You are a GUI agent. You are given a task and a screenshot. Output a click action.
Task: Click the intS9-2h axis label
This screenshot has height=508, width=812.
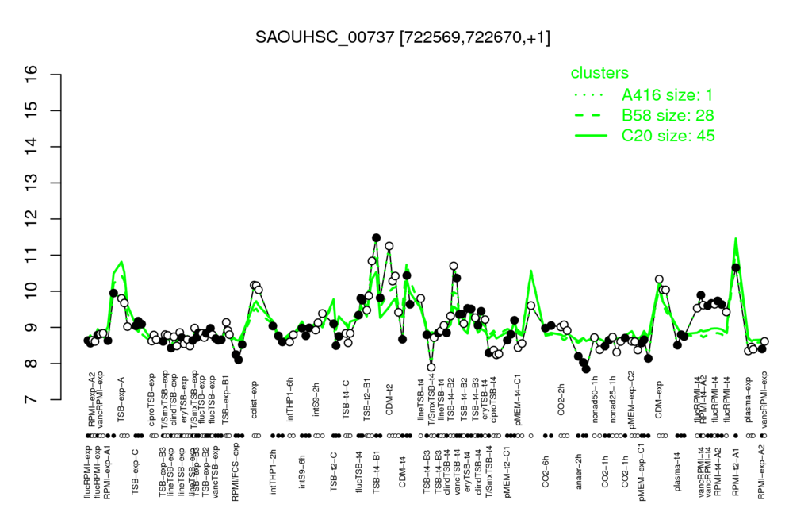[316, 401]
